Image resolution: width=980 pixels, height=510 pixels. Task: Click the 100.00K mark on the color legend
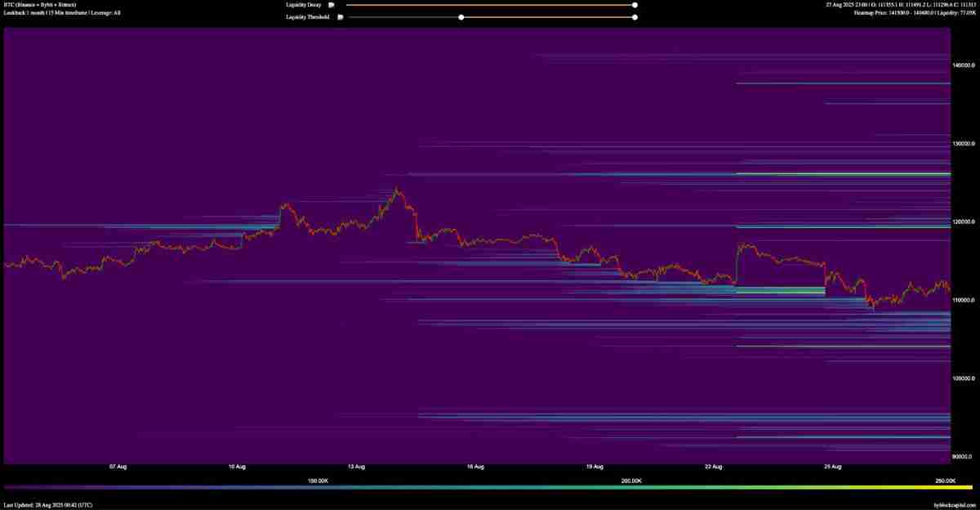(x=317, y=481)
